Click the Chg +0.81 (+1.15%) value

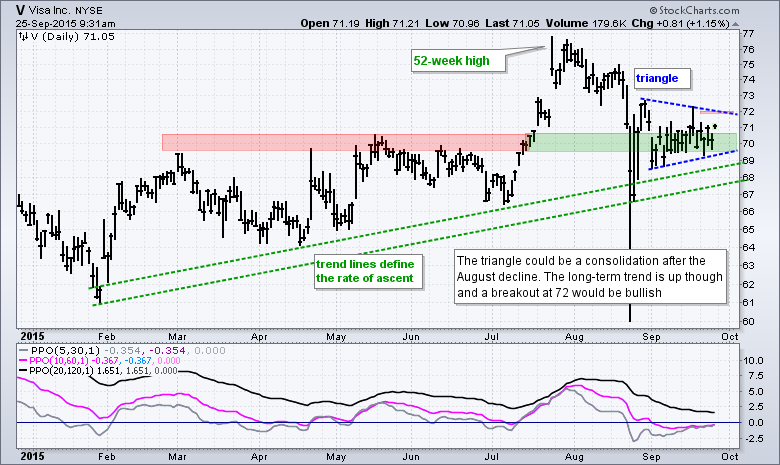click(x=681, y=23)
